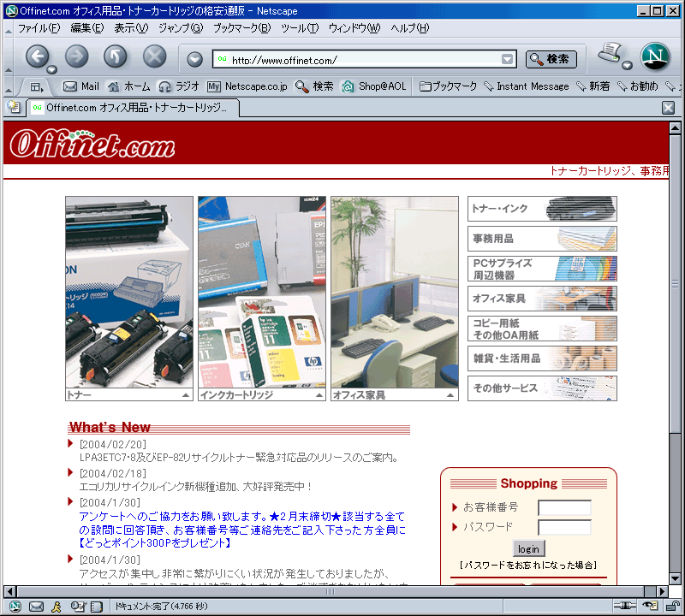Click the popup-blocking icon in the status bar

[x=650, y=606]
